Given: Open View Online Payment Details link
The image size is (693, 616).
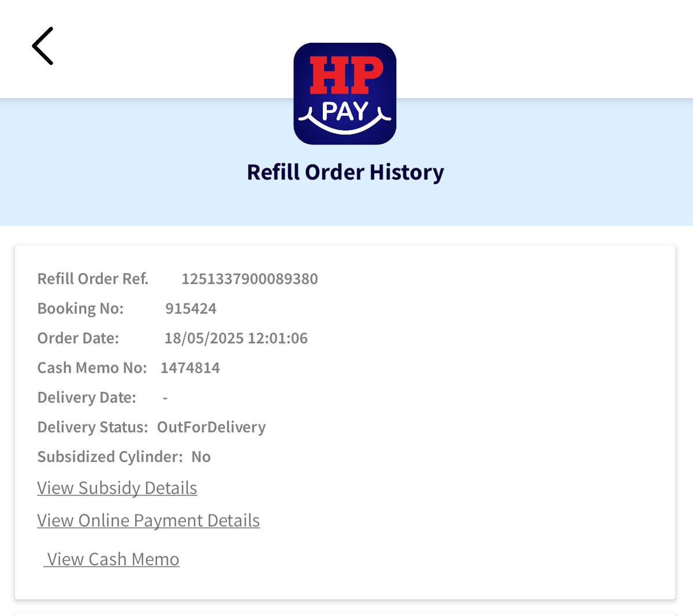Looking at the screenshot, I should [148, 521].
